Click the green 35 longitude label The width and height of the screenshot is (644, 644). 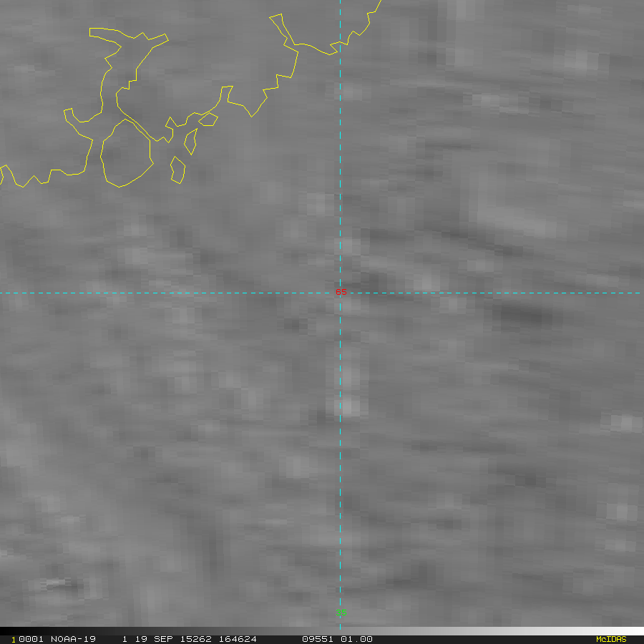pos(341,613)
